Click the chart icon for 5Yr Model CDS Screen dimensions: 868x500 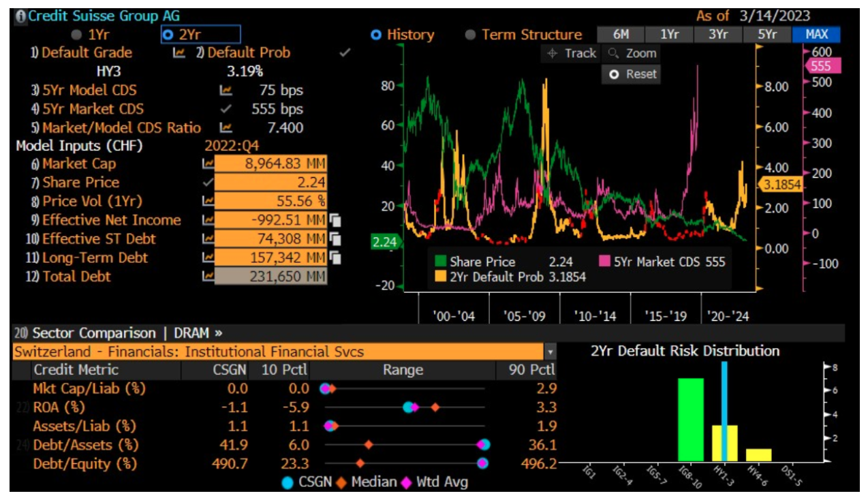(x=226, y=91)
